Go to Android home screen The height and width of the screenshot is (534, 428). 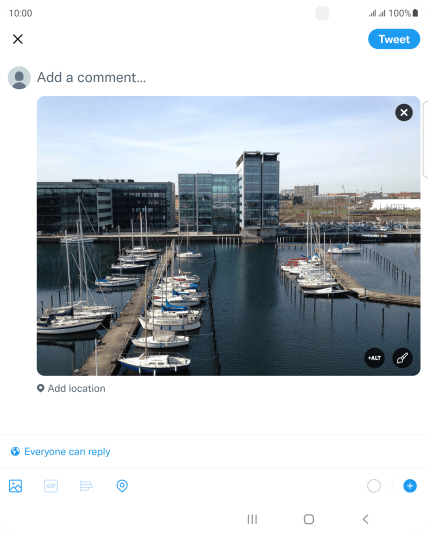(309, 519)
